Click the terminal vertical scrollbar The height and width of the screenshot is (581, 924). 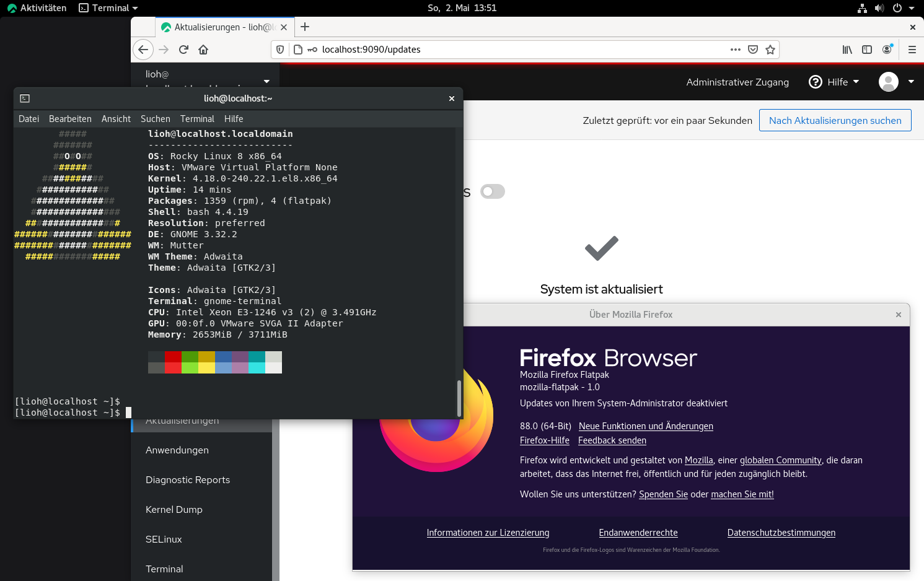pos(459,398)
